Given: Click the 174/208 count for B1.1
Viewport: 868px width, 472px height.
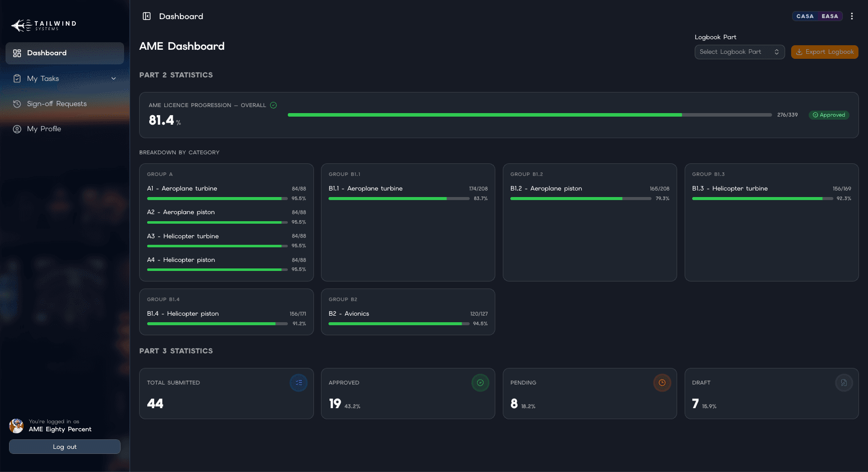Looking at the screenshot, I should click(x=478, y=189).
